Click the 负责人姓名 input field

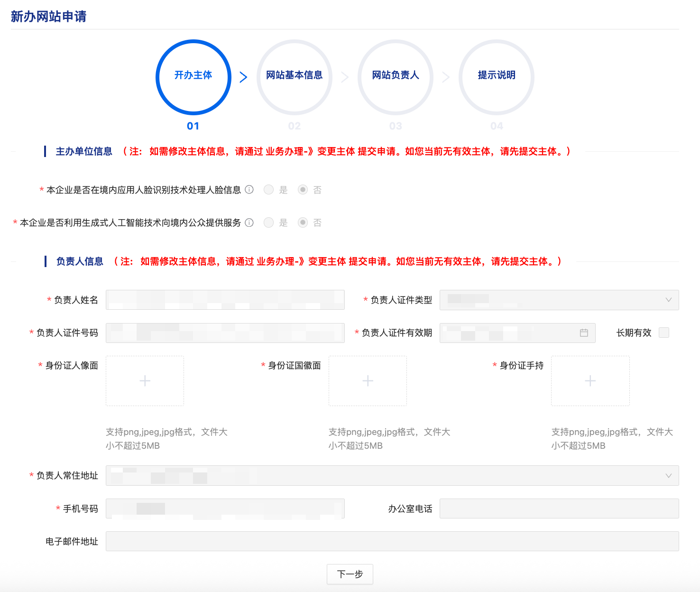pos(225,300)
